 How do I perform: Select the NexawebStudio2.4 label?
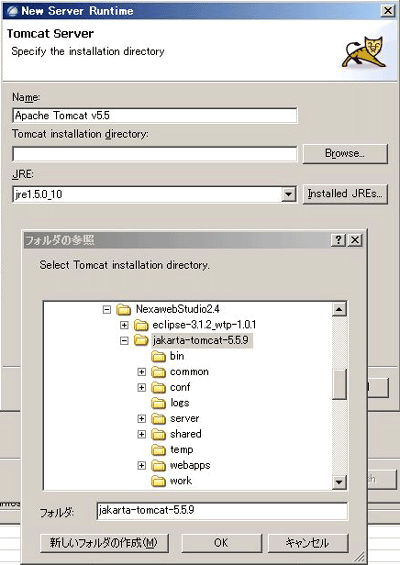coord(177,309)
